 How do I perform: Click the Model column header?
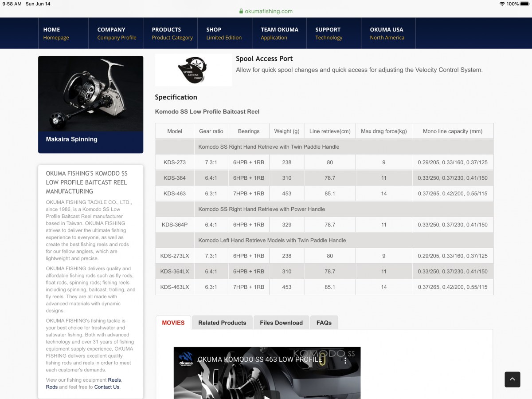click(x=175, y=131)
